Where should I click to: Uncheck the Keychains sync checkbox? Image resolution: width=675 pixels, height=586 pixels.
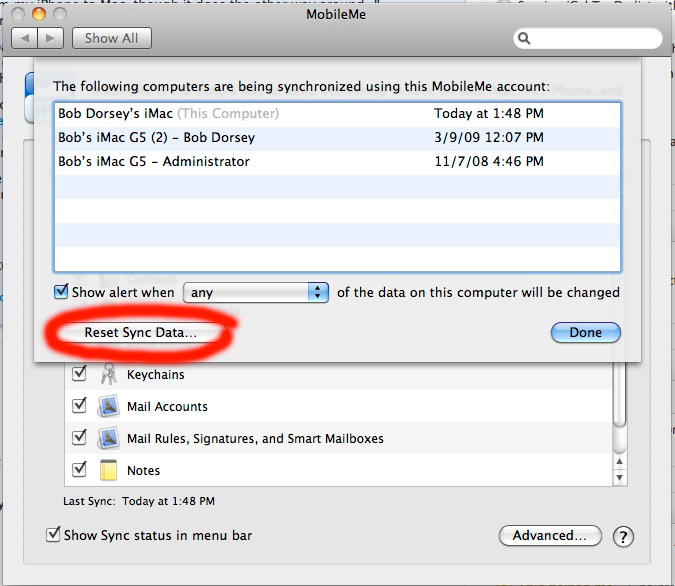79,373
